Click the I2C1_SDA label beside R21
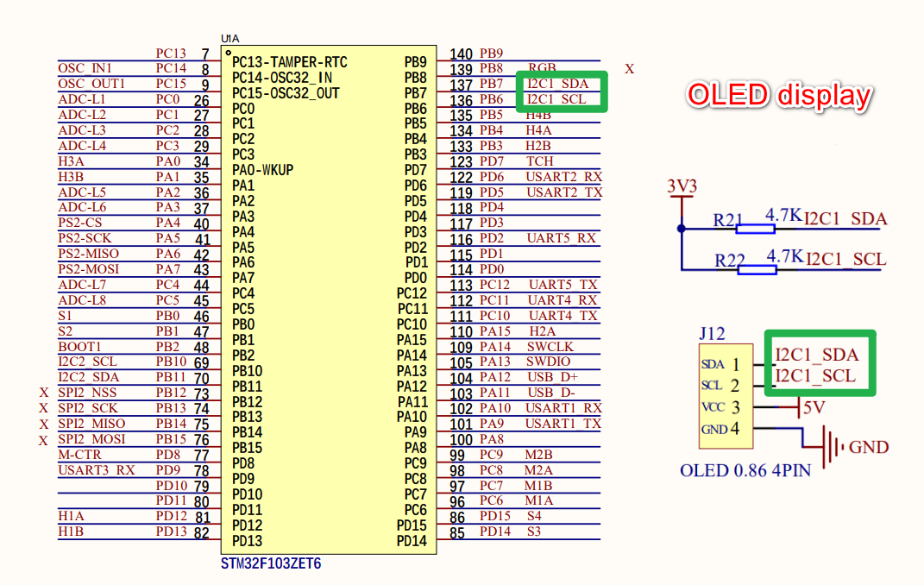This screenshot has width=924, height=585. pos(845,219)
